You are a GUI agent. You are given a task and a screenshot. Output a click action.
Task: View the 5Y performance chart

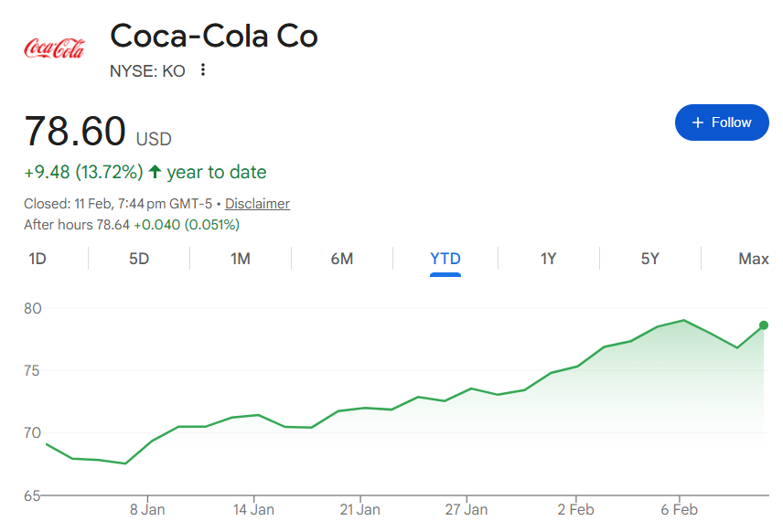point(649,259)
